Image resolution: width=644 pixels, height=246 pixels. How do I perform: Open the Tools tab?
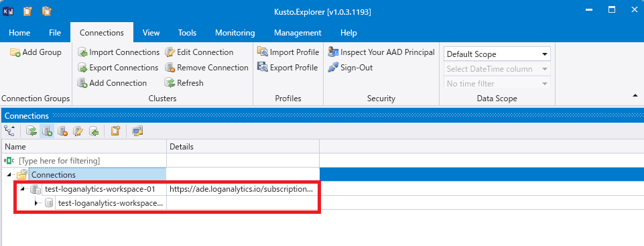point(187,33)
